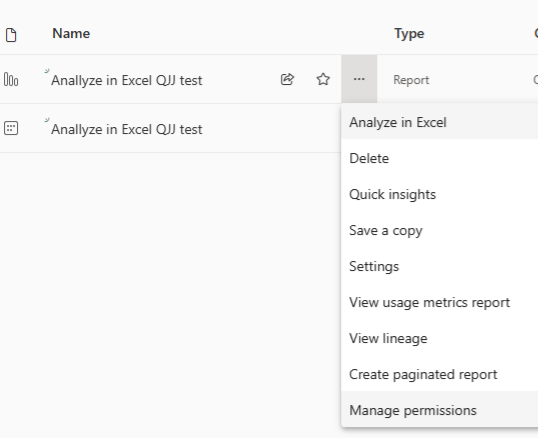Choose Analyze in Excel from the menu
538x438 pixels.
pyautogui.click(x=440, y=122)
